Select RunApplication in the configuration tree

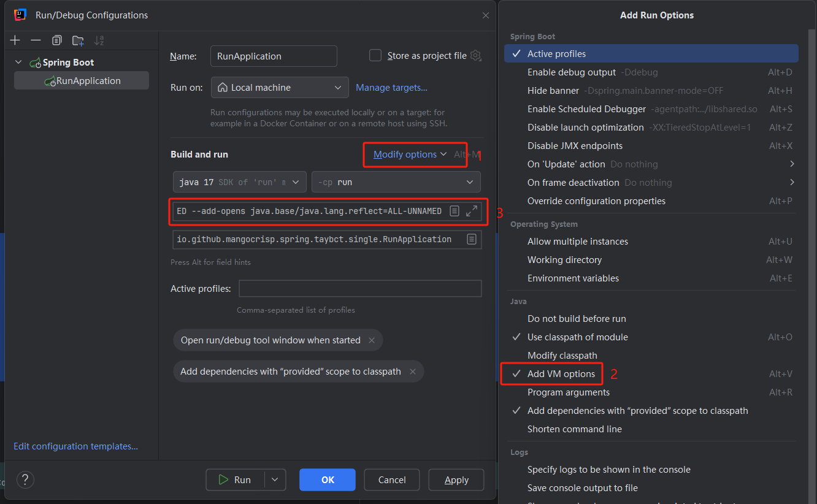click(x=82, y=81)
